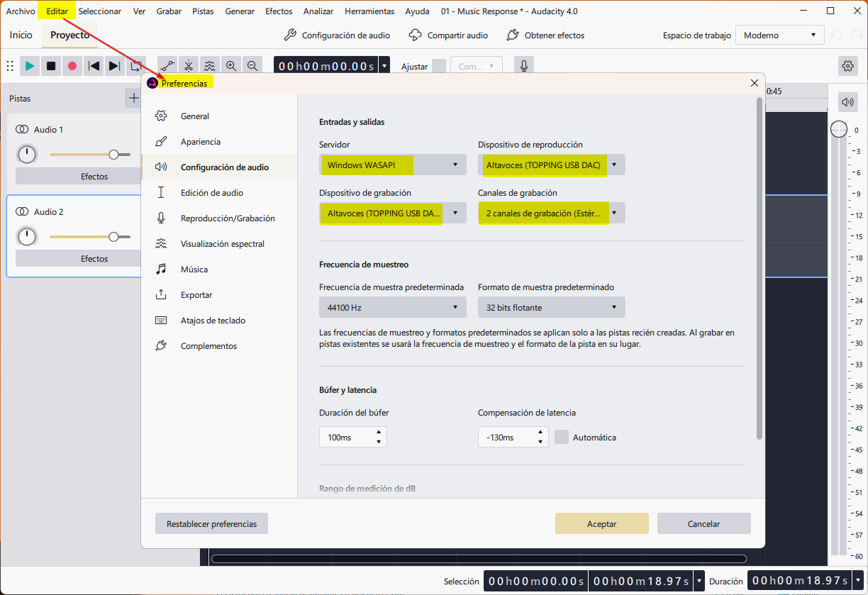Click Restablecer preferencias button
Viewport: 868px width, 595px height.
211,524
